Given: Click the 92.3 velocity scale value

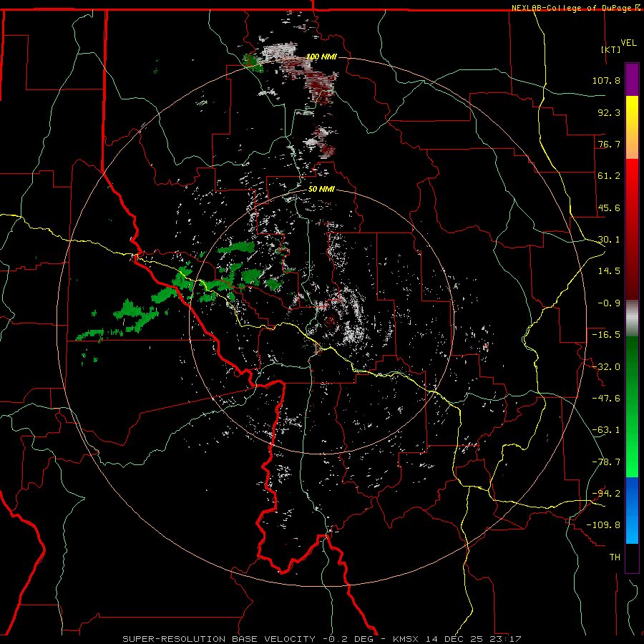Looking at the screenshot, I should (609, 112).
